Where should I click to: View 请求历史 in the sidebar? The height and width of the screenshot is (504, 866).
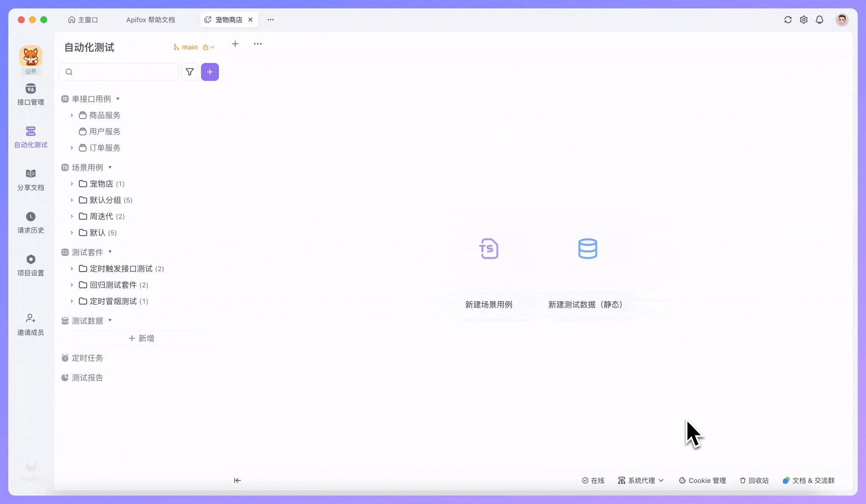point(30,222)
